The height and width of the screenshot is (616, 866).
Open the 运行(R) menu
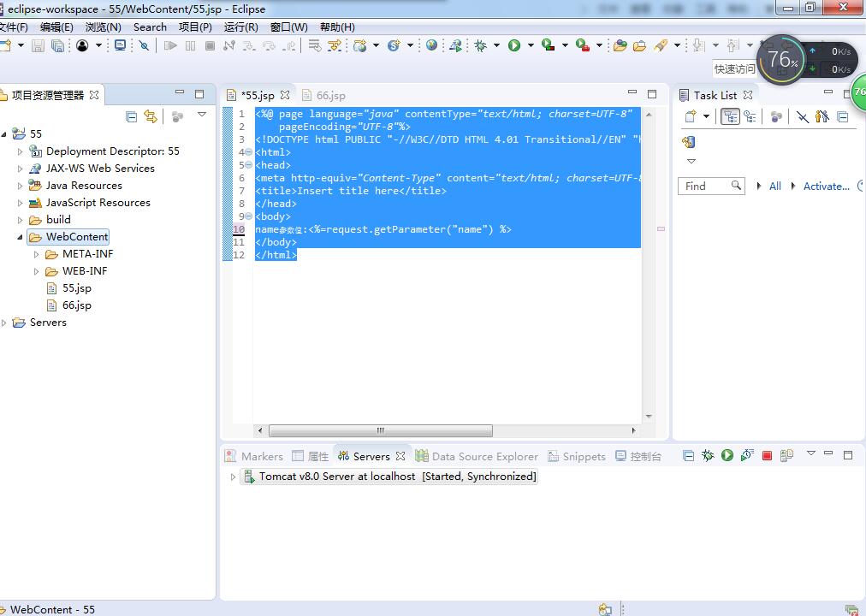point(240,27)
